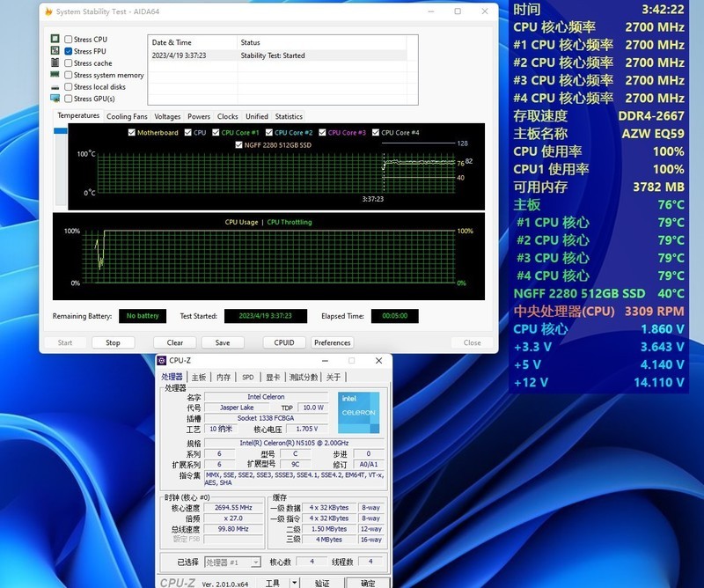704x588 pixels.
Task: Click the Stress FPU coprocessor icon
Action: click(56, 50)
